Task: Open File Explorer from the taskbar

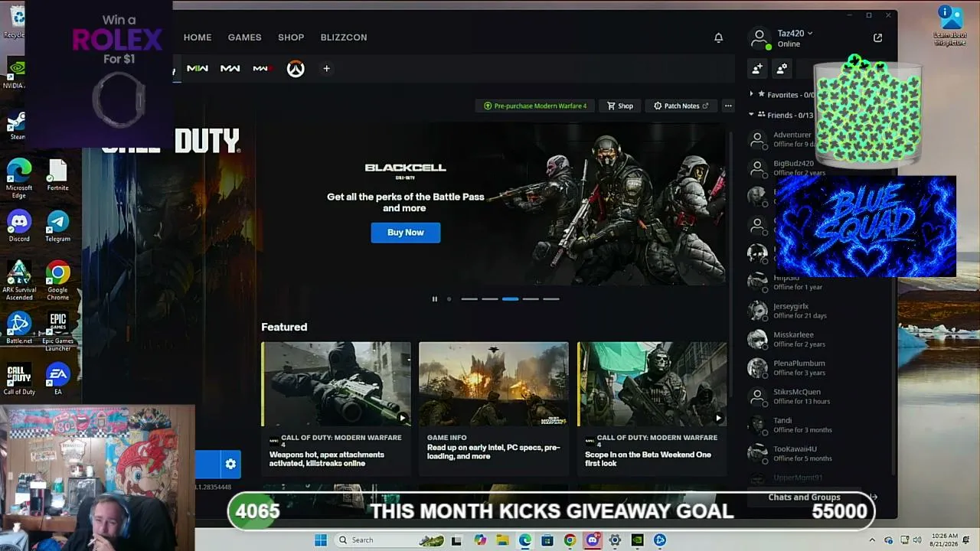Action: [x=502, y=540]
